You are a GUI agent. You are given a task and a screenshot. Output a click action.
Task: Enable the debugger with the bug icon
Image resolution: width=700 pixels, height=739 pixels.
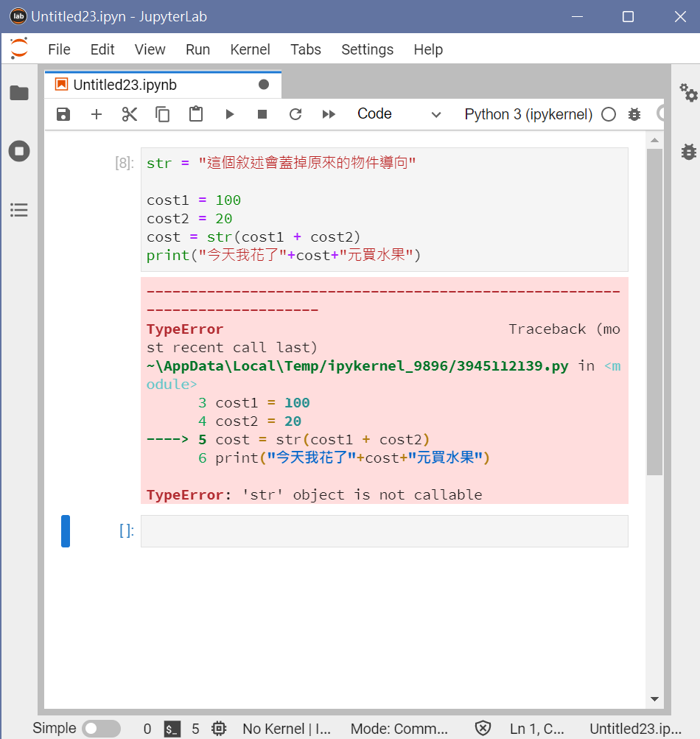pyautogui.click(x=634, y=114)
